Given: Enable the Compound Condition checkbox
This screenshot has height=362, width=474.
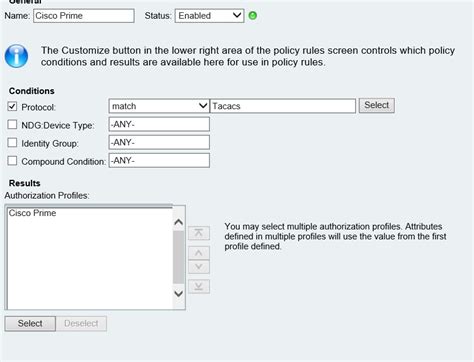Looking at the screenshot, I should pos(12,161).
